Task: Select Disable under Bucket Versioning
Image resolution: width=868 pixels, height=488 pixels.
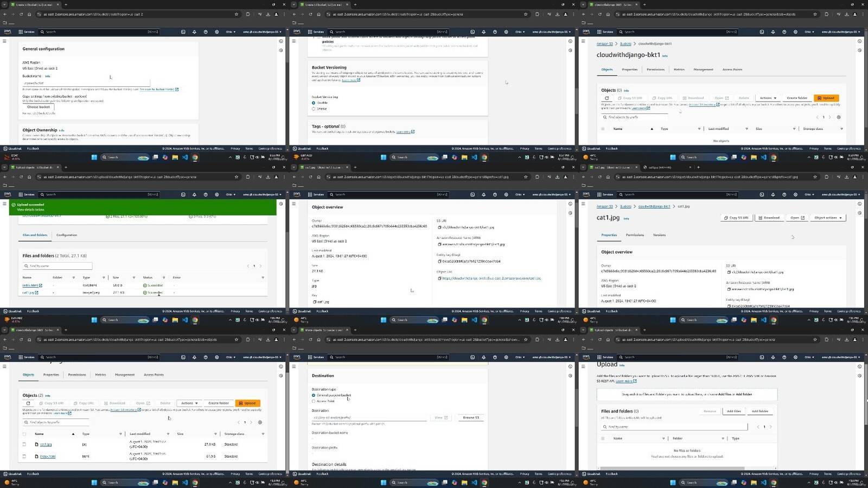Action: tap(314, 103)
